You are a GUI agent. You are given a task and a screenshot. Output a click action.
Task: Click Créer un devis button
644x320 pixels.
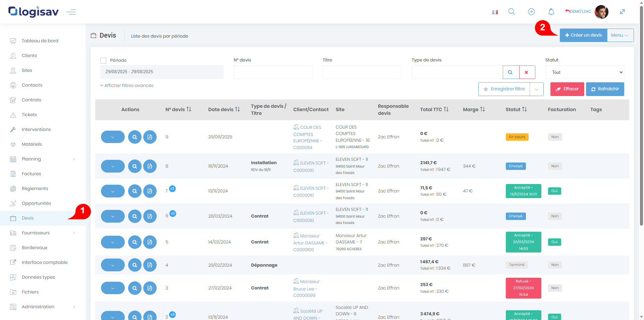[583, 35]
